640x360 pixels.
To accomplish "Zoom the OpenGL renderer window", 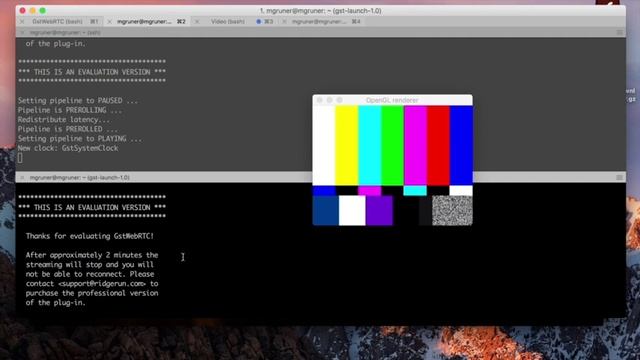I will click(x=339, y=100).
